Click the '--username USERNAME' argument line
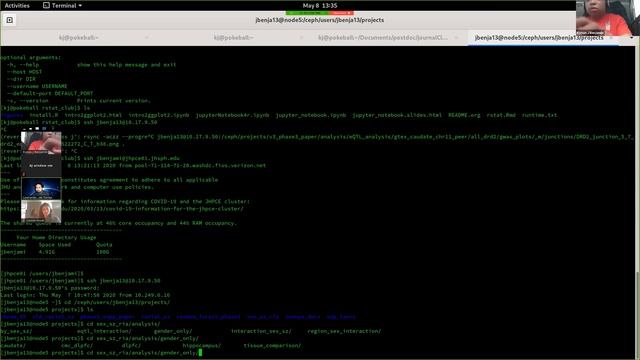Screen dimensions: 640x360 (37, 86)
